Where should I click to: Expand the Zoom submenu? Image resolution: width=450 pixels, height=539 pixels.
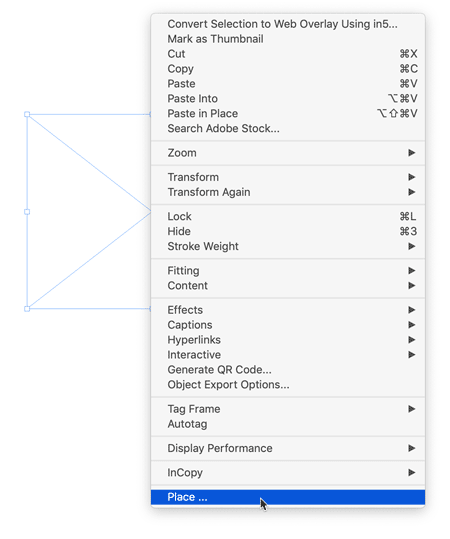point(288,153)
